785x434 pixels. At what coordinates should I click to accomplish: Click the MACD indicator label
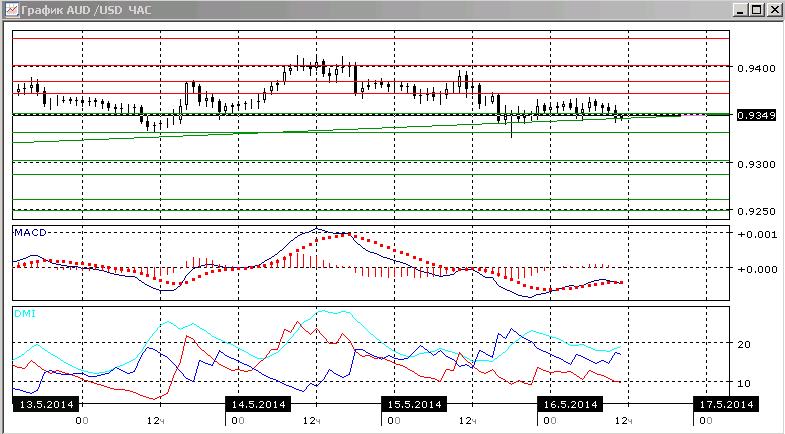click(31, 232)
